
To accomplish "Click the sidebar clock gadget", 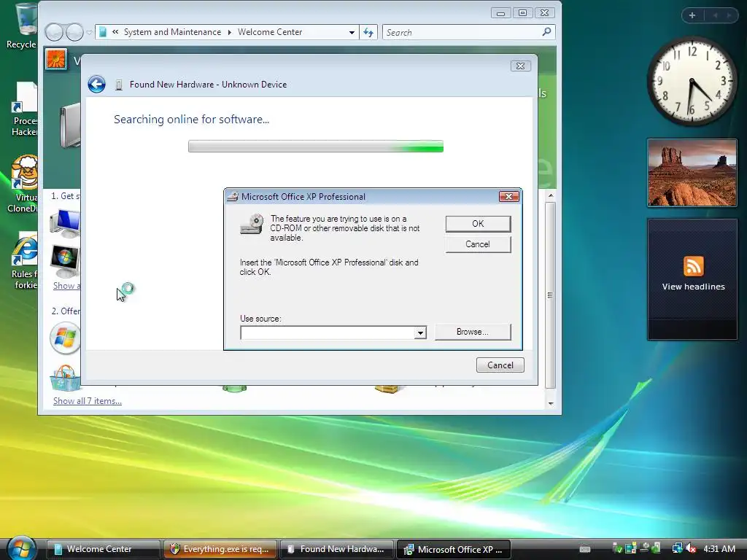I will pos(692,82).
